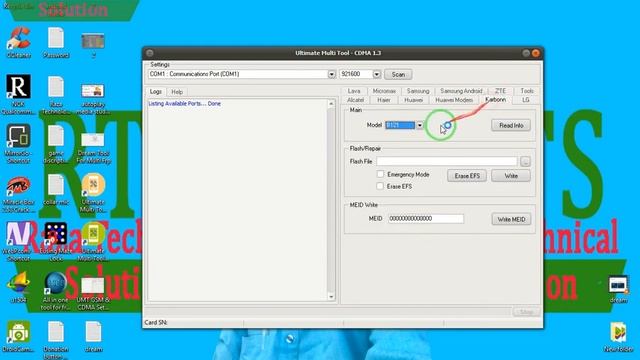Viewport: 640px width, 360px height.
Task: Open the Dream Tool File Multi icon
Action: (93, 147)
